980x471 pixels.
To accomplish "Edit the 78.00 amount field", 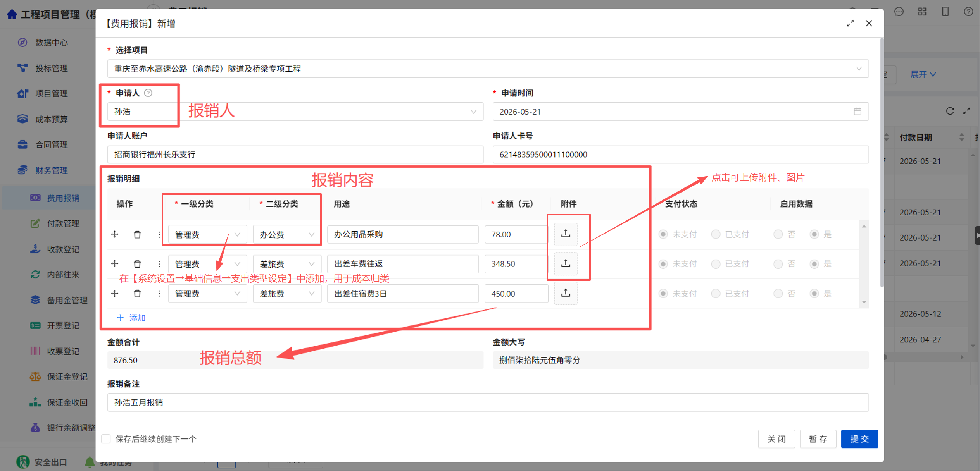I will 516,234.
